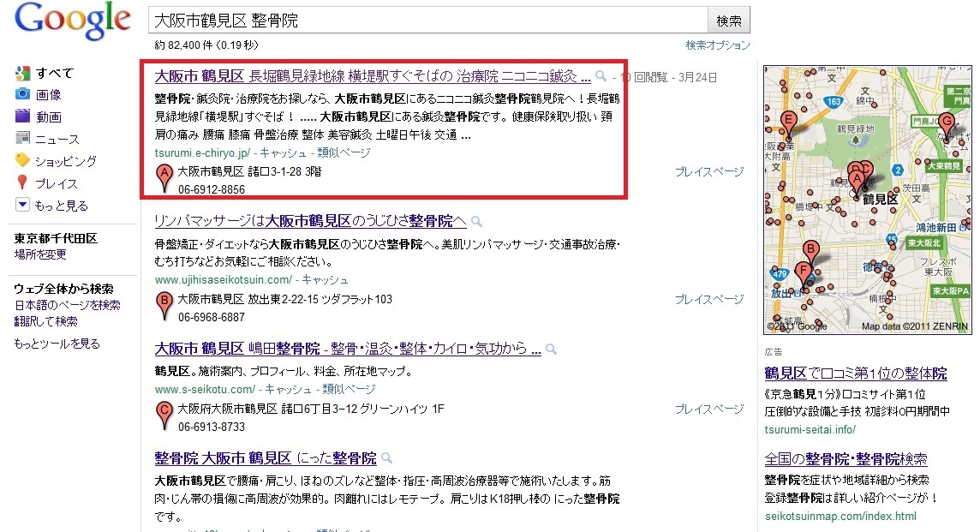The height and width of the screenshot is (532, 980).
Task: Expand もっと見る arrow in sidebar
Action: point(22,205)
